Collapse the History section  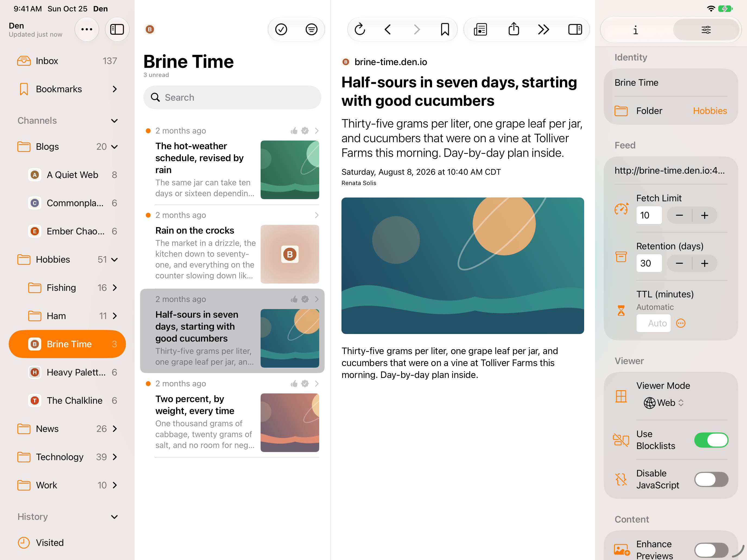point(115,517)
